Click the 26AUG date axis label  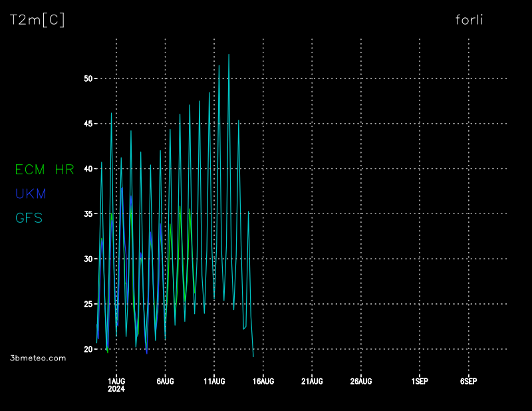click(x=361, y=380)
